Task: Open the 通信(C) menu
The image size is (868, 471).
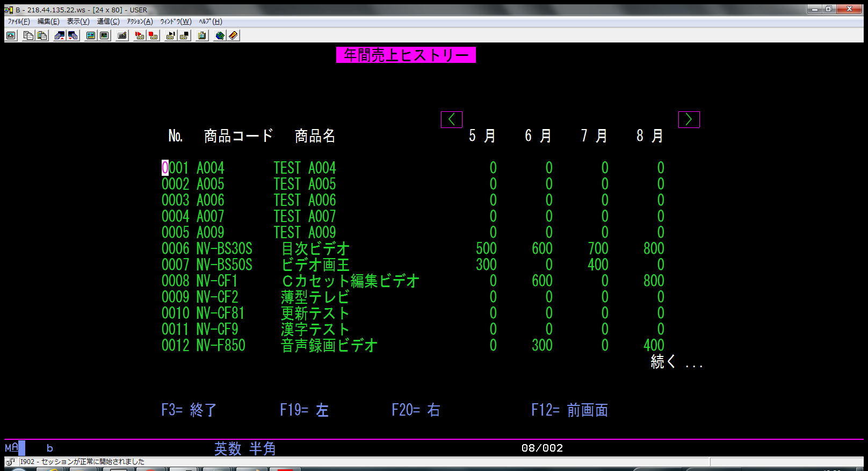Action: click(108, 22)
